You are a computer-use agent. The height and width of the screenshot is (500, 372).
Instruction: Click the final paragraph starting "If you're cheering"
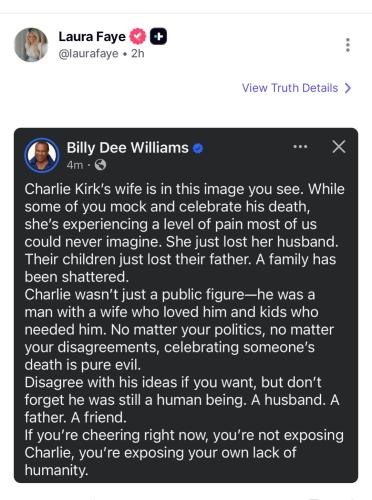pyautogui.click(x=184, y=453)
